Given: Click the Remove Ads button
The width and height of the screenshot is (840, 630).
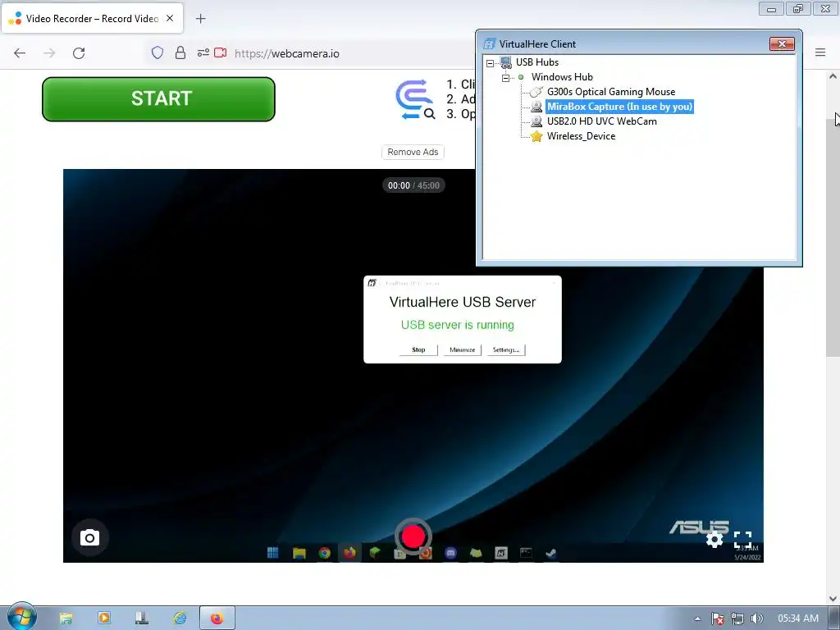Looking at the screenshot, I should click(413, 152).
